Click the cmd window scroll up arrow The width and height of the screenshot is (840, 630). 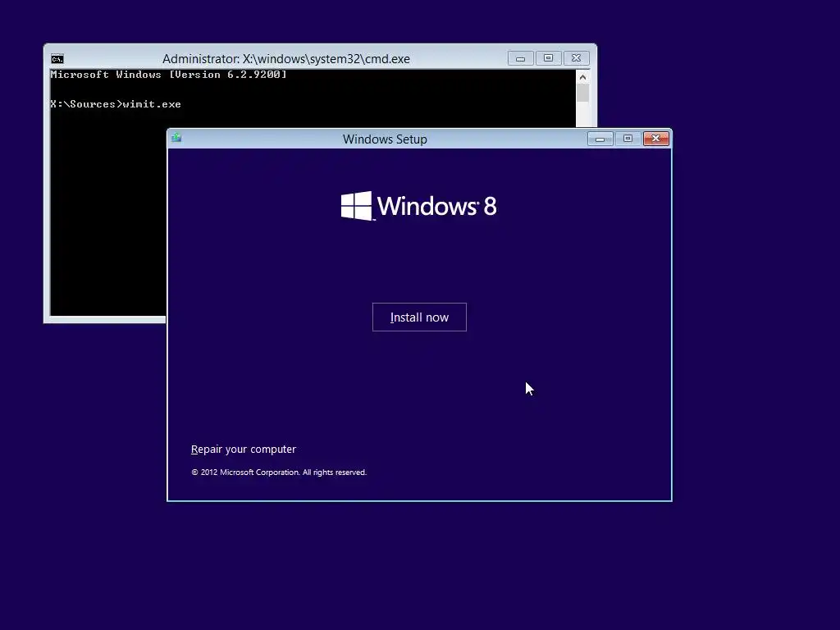pyautogui.click(x=583, y=77)
